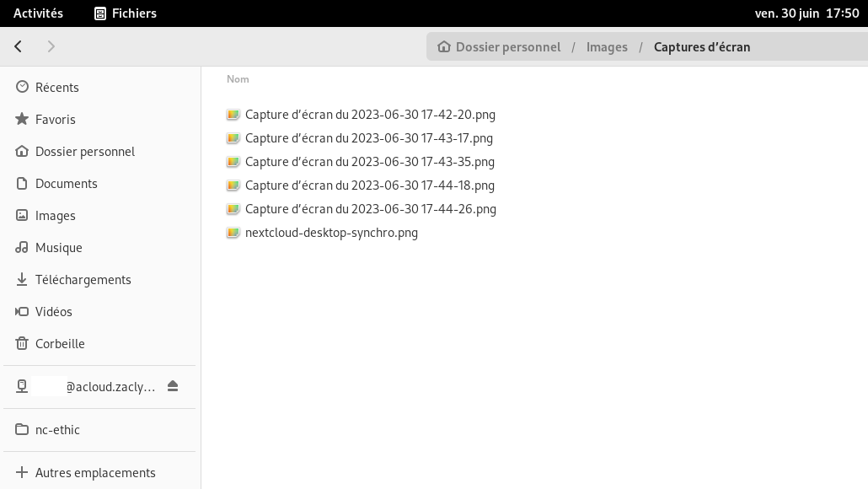The image size is (868, 489).
Task: Click the Récents clock icon
Action: 22,88
